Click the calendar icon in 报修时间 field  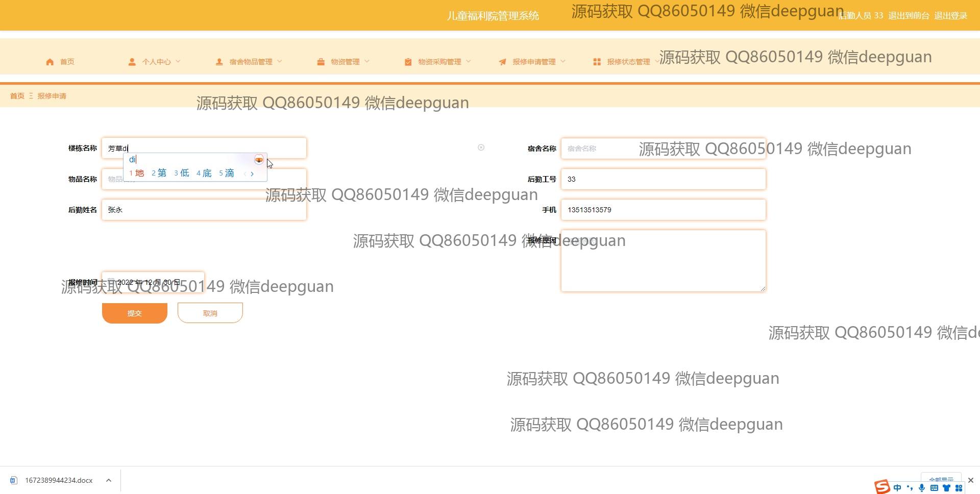(111, 282)
